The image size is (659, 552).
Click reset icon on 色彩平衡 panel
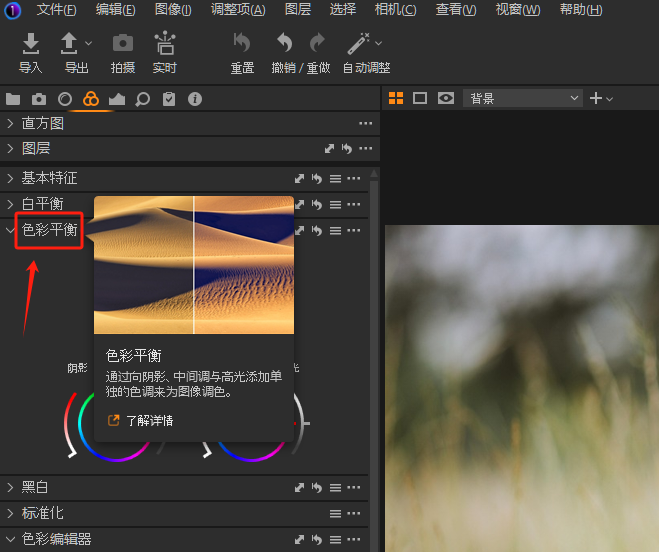click(x=316, y=230)
